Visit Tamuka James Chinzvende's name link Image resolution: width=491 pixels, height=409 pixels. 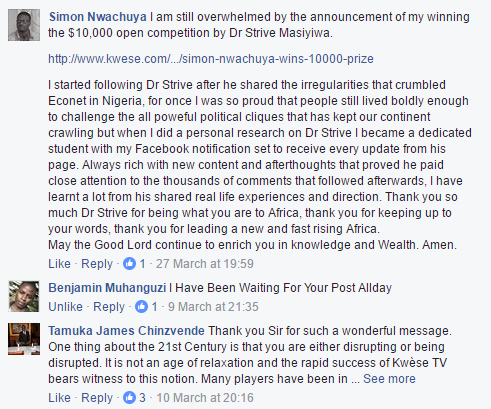point(126,331)
